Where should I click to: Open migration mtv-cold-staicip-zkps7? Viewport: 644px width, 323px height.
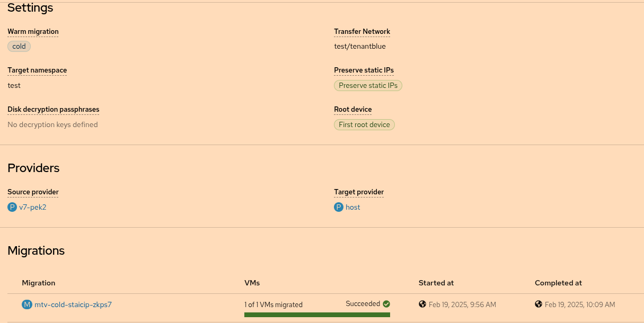[x=73, y=304]
